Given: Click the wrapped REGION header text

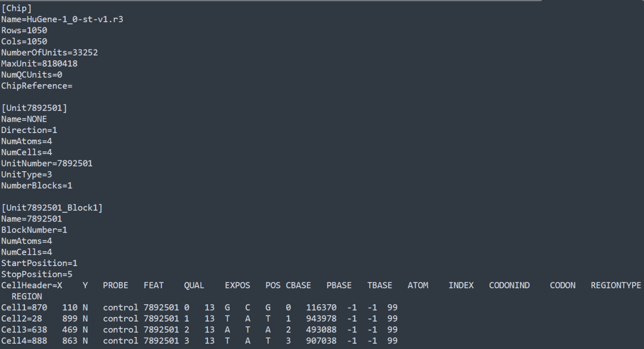Looking at the screenshot, I should [27, 297].
